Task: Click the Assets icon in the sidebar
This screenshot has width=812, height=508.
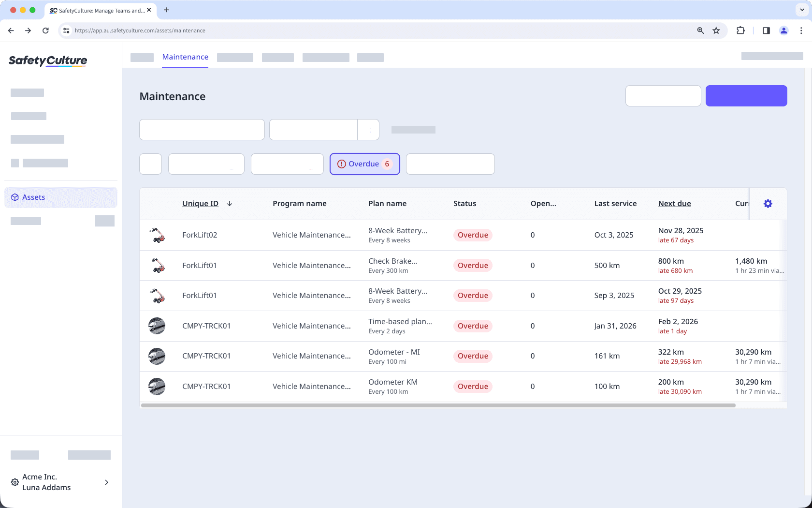Action: [14, 197]
